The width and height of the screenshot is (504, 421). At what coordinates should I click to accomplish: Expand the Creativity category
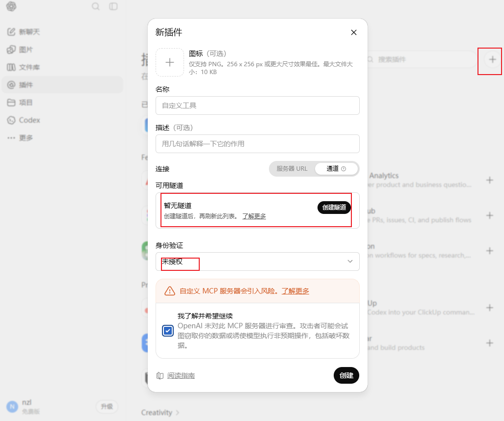pyautogui.click(x=160, y=413)
